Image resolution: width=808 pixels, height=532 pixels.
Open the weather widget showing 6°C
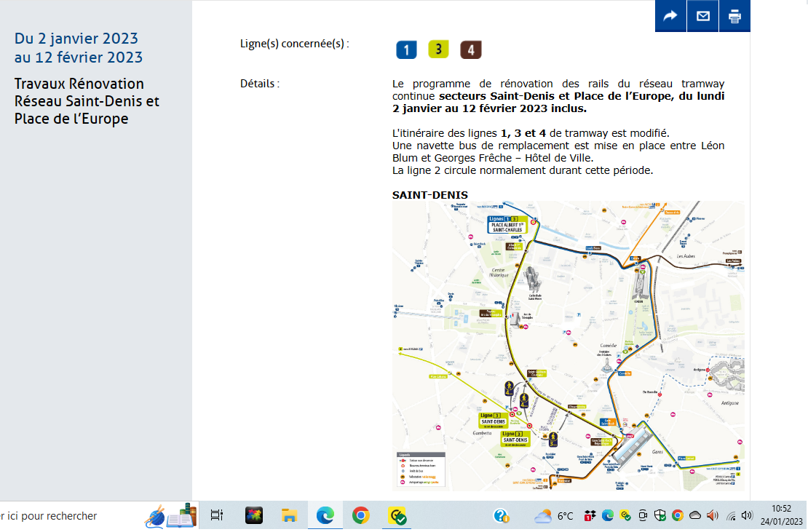554,516
